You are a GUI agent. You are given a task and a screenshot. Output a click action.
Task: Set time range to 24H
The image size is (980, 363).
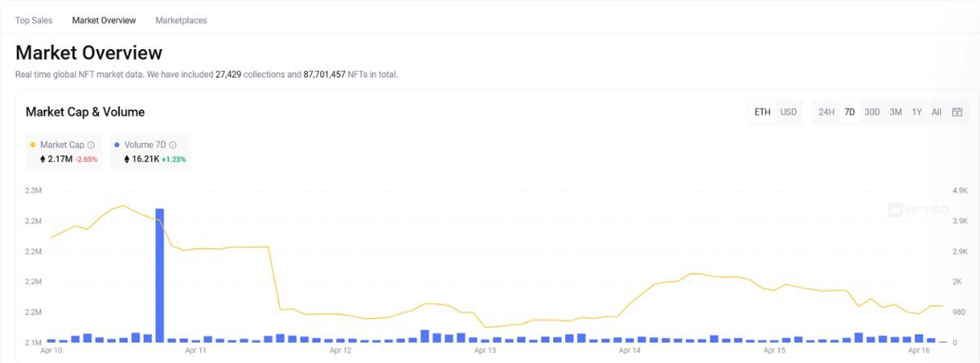826,112
